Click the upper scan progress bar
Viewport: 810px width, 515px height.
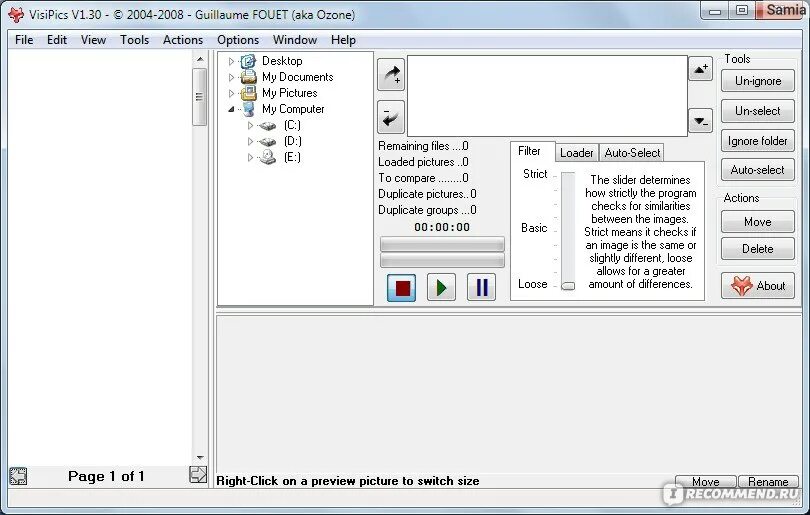442,244
